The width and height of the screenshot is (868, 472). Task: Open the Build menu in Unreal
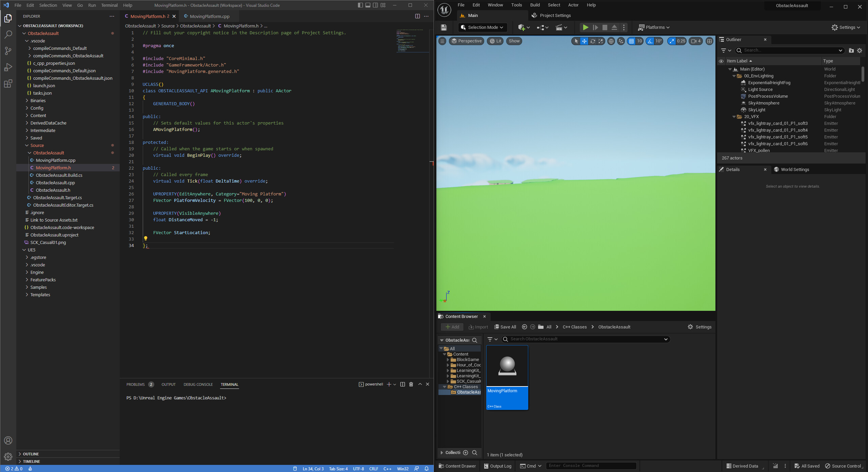(x=535, y=5)
